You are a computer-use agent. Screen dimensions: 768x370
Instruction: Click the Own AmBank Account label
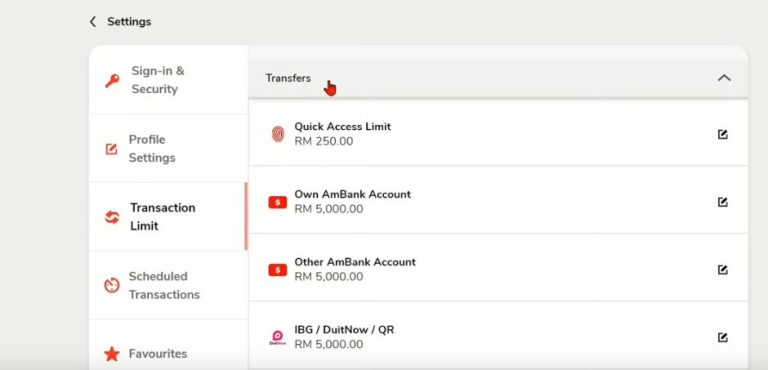click(x=352, y=194)
